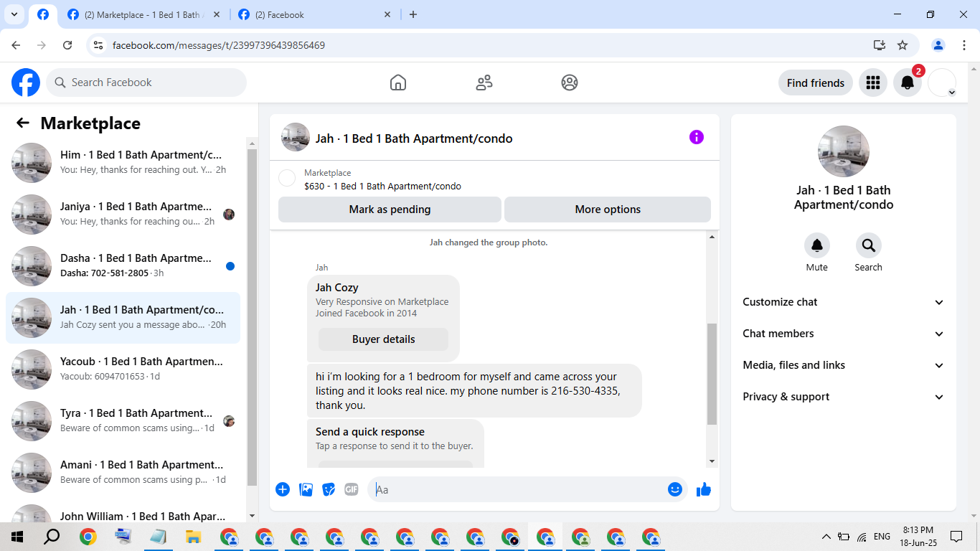This screenshot has width=980, height=551.
Task: Open the account profile menu
Action: pos(942,83)
